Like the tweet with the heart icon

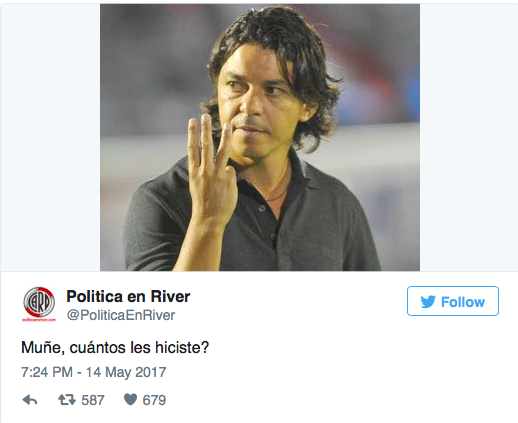[130, 399]
